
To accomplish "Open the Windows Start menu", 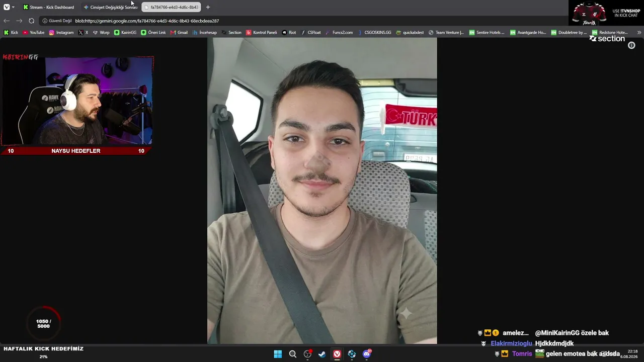I will click(278, 354).
